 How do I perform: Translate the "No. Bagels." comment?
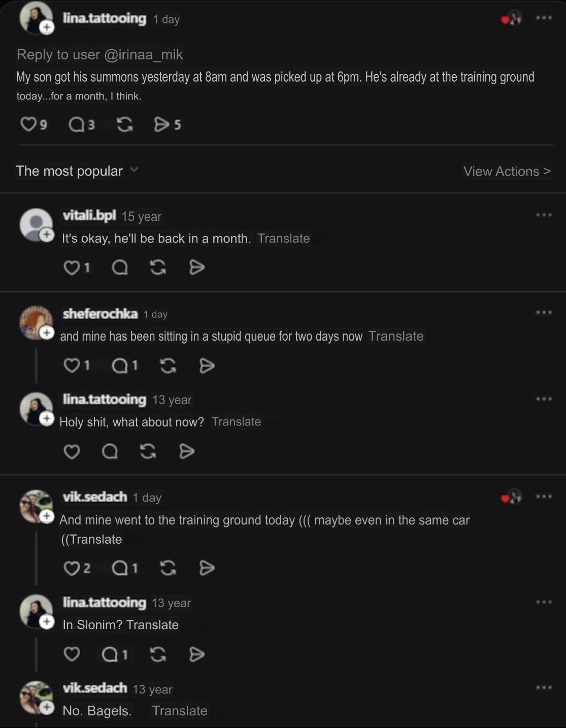point(180,711)
